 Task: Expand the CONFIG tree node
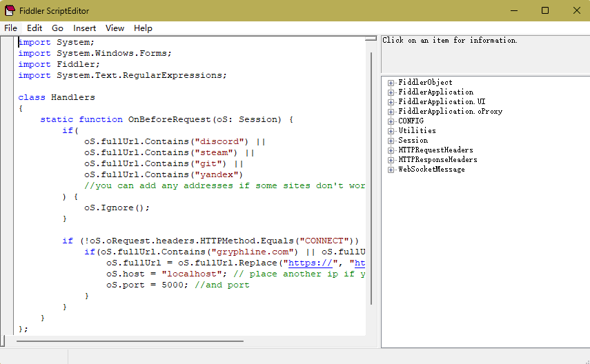point(391,121)
